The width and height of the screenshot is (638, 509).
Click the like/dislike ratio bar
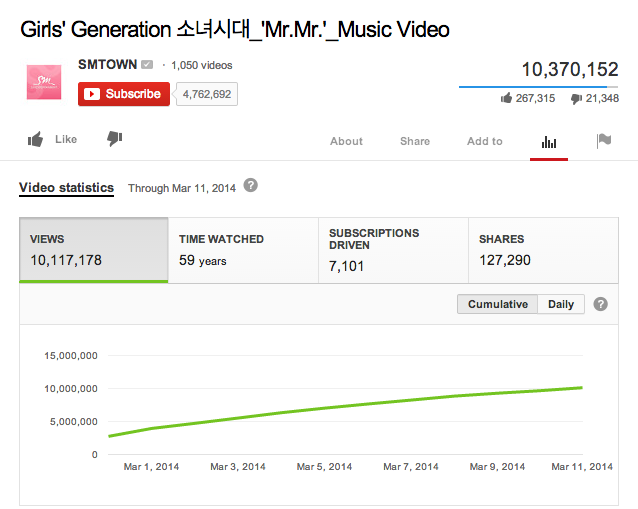[538, 87]
